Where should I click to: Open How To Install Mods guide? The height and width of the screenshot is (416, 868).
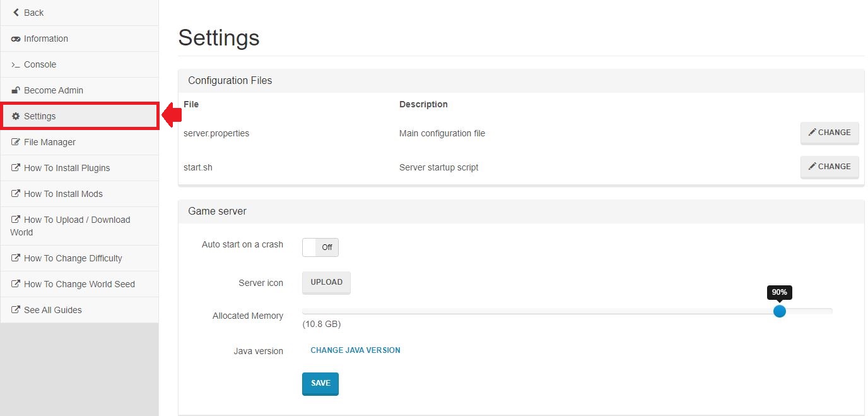tap(63, 194)
